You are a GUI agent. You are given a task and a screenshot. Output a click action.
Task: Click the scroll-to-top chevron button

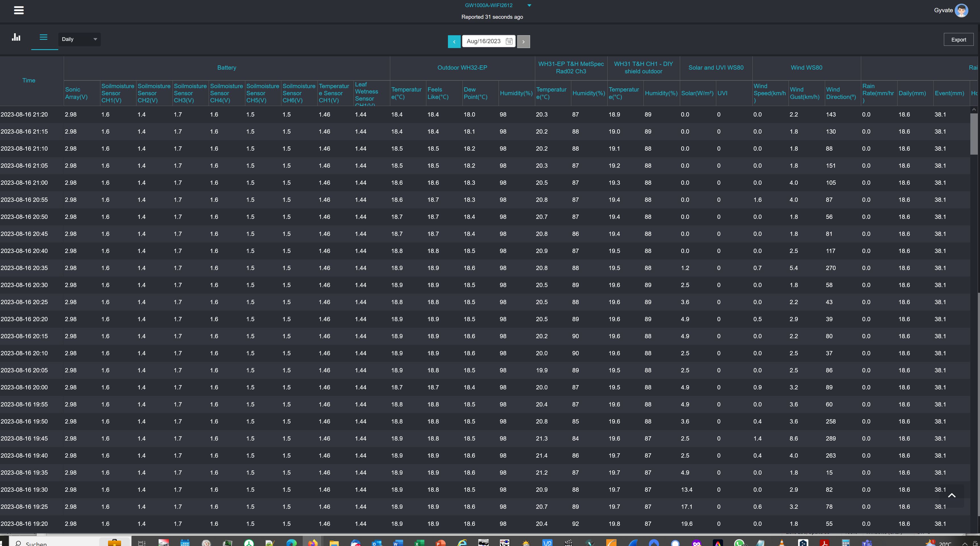[x=952, y=495]
